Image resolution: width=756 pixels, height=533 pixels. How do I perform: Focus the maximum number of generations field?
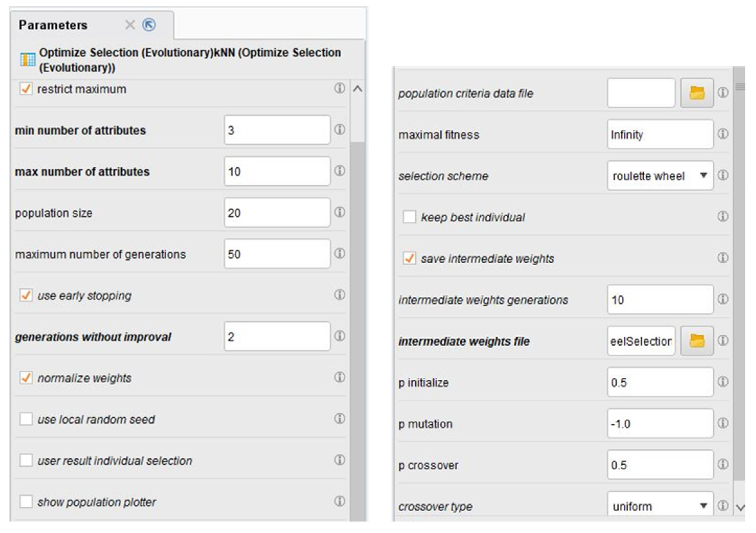pyautogui.click(x=277, y=254)
